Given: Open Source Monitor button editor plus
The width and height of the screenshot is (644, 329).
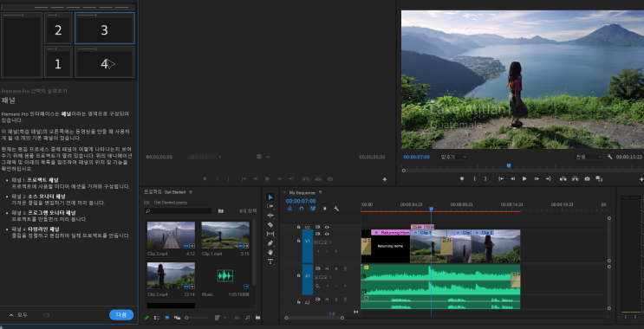Looking at the screenshot, I should tap(385, 179).
